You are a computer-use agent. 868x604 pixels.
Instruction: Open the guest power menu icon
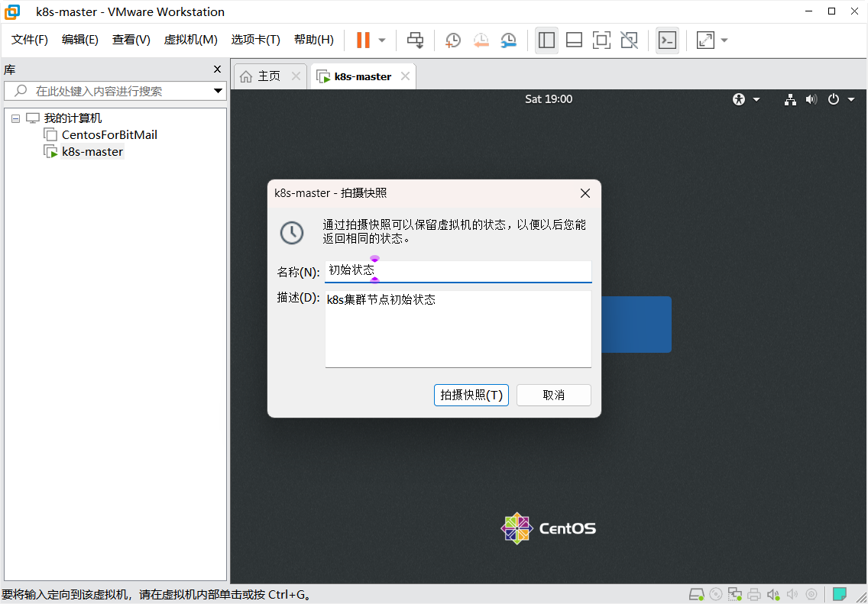point(834,99)
